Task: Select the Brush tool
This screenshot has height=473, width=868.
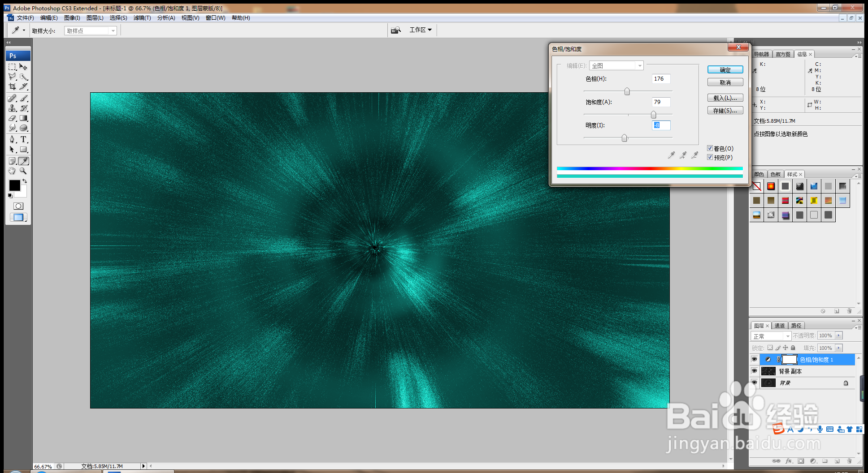Action: click(x=24, y=98)
